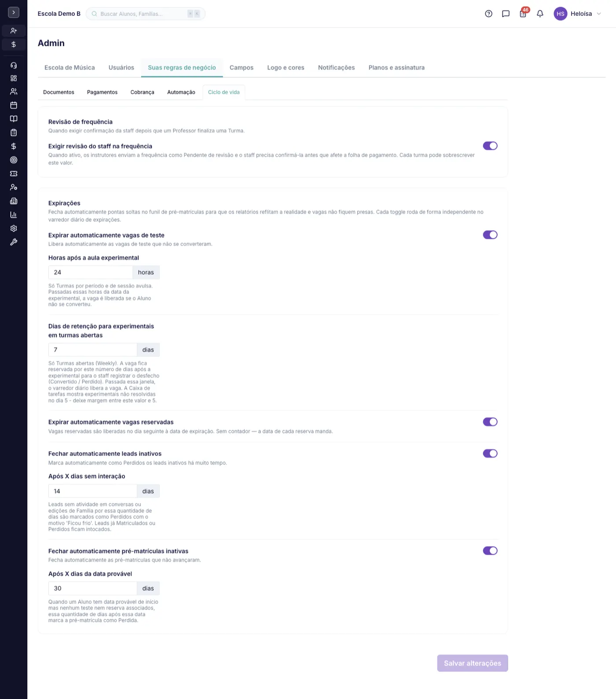This screenshot has height=699, width=616.
Task: Open the Notificações tab
Action: (x=336, y=68)
